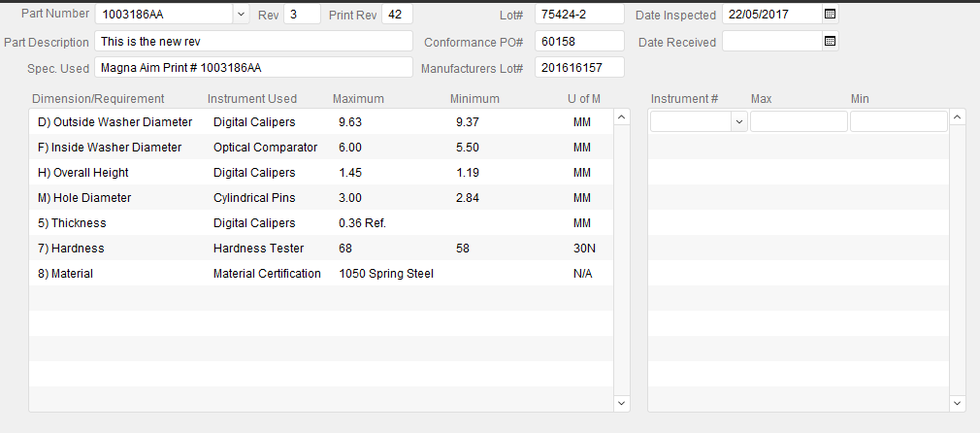
Task: Click the Rev field showing 3
Action: pyautogui.click(x=302, y=14)
